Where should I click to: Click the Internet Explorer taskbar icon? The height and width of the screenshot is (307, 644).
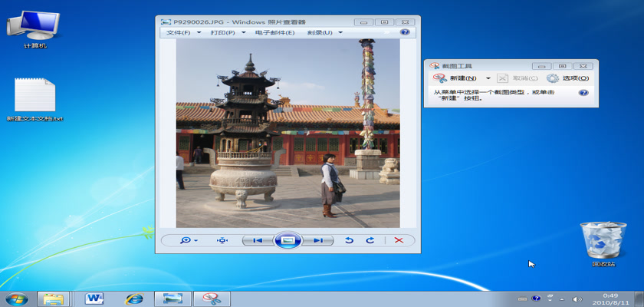click(134, 298)
